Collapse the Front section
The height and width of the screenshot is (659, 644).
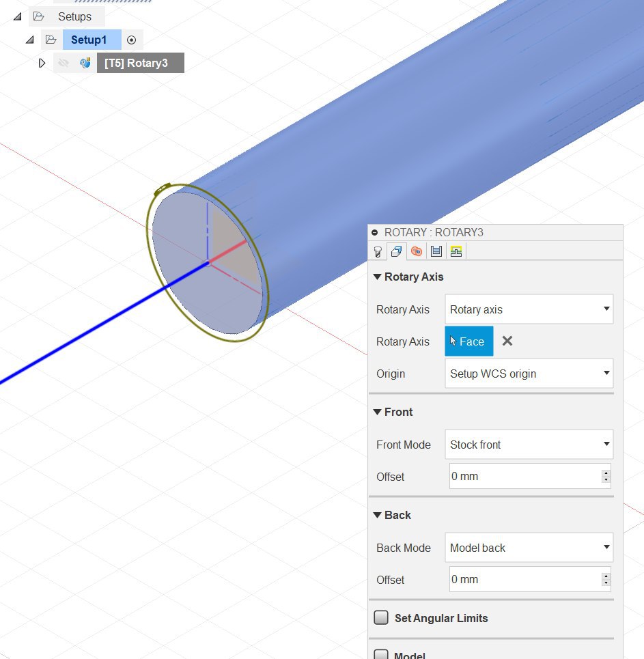click(377, 412)
